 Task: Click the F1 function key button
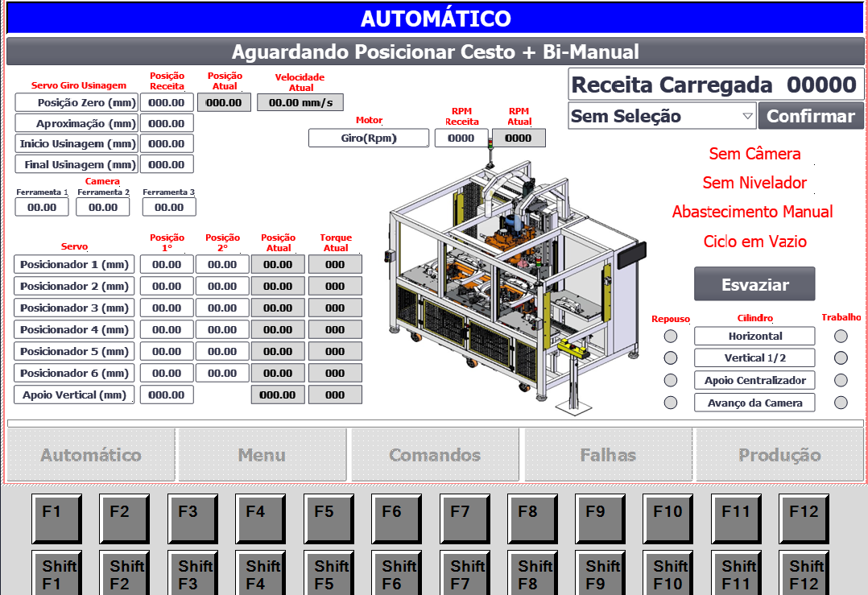56,519
